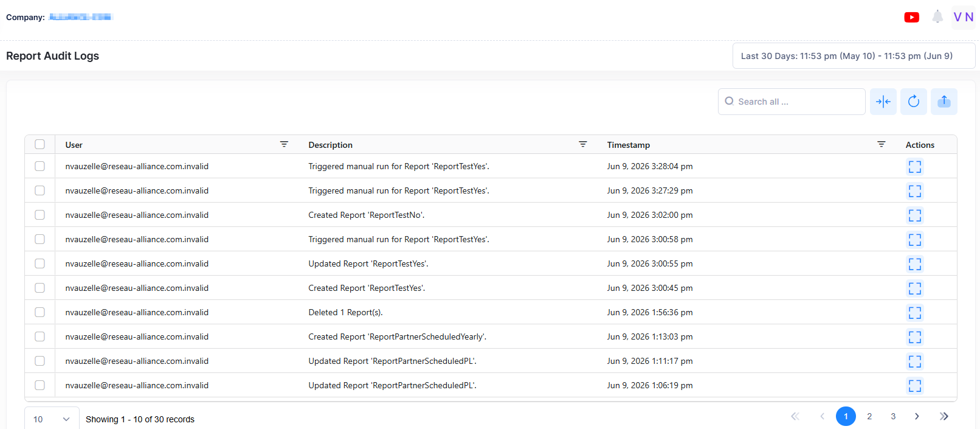Click 'Deleted 1 Report(s).' description text
This screenshot has height=429, width=980.
[x=345, y=312]
